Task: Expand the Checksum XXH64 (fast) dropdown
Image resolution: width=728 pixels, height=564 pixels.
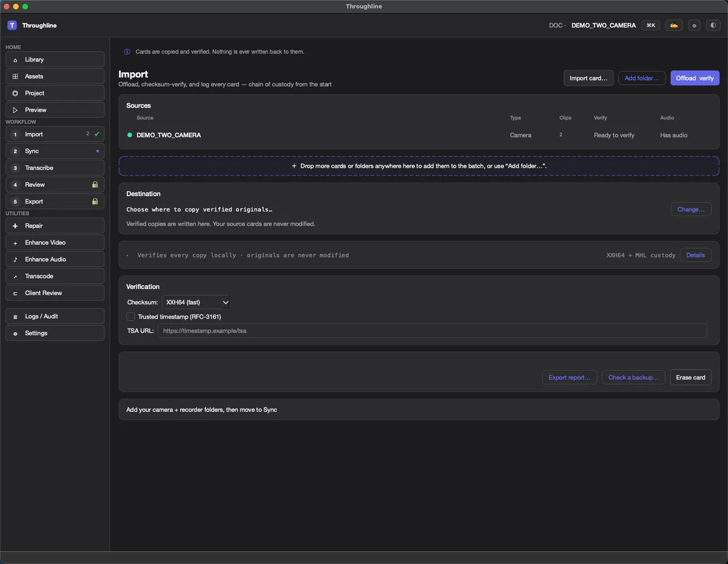Action: pyautogui.click(x=196, y=302)
